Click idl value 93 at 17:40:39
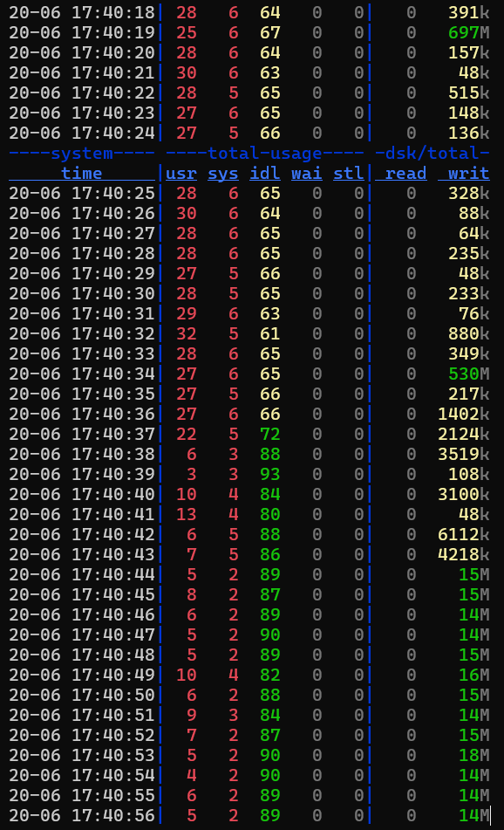 (269, 474)
